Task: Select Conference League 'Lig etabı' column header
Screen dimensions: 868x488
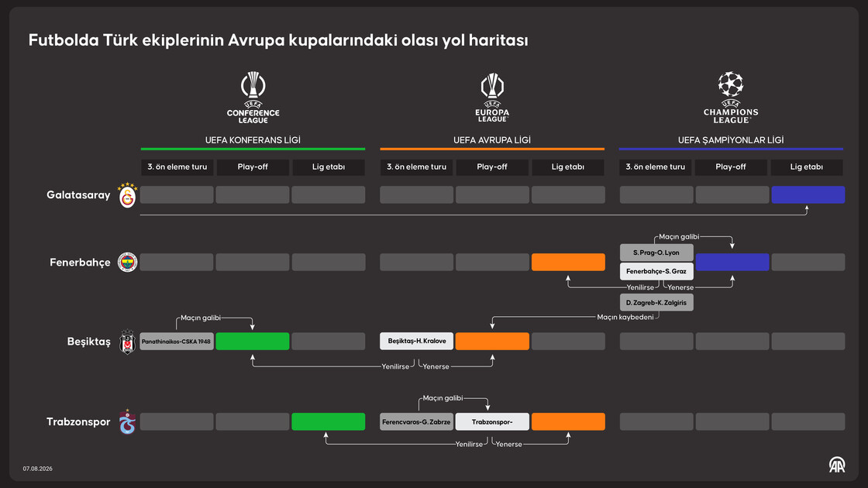Action: (329, 167)
